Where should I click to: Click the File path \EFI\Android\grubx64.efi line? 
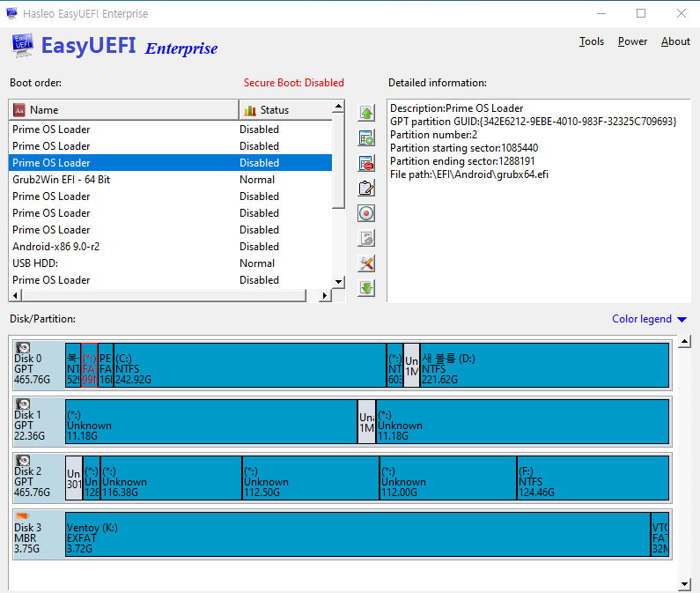click(x=469, y=174)
